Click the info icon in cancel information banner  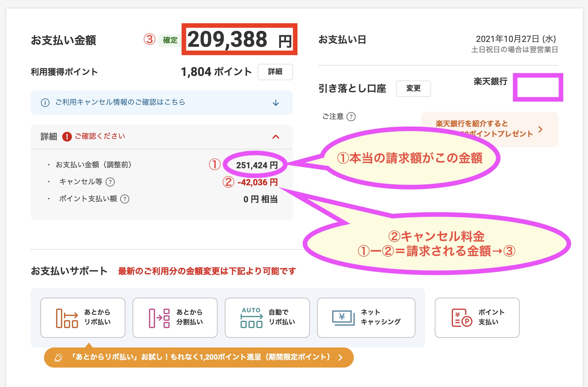pyautogui.click(x=45, y=103)
